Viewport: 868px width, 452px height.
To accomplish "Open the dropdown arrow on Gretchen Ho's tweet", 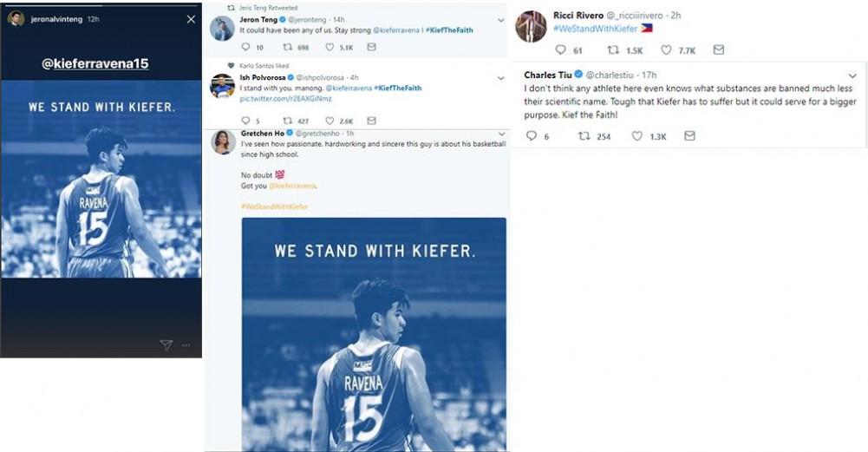I will [x=500, y=134].
